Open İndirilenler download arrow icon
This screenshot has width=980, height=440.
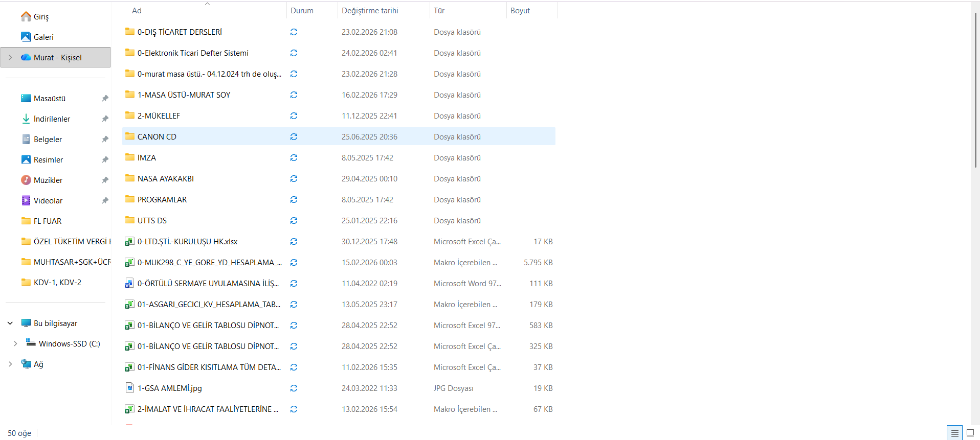(26, 119)
